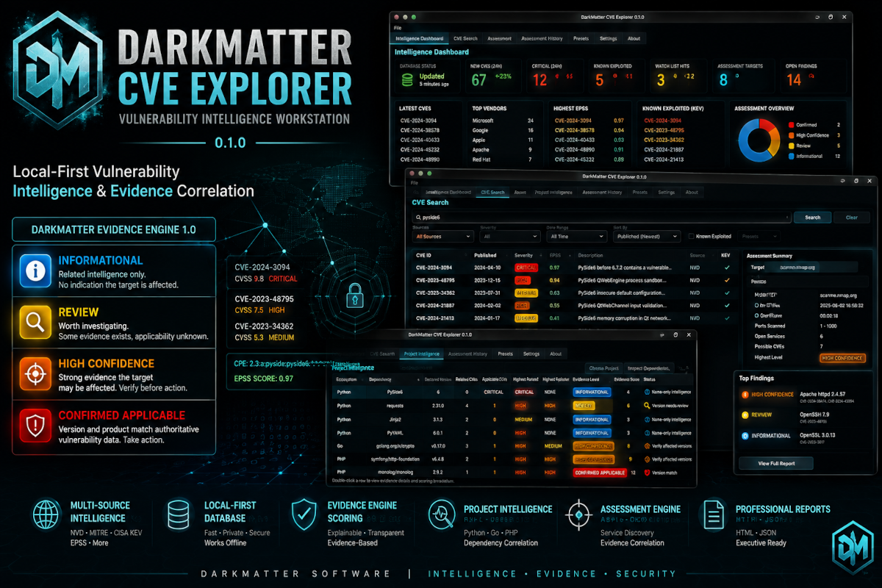Select CVE-2024-21413 in Known Exploited (KEV) list
Image resolution: width=882 pixels, height=588 pixels.
pyautogui.click(x=664, y=159)
